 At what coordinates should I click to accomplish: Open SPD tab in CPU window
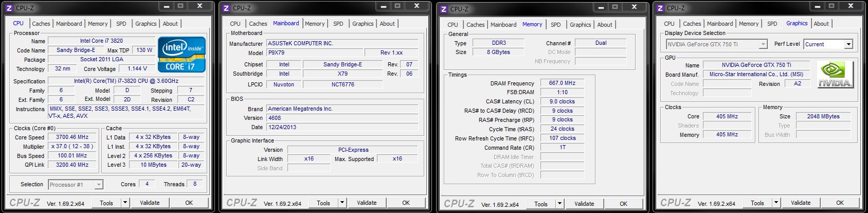121,24
